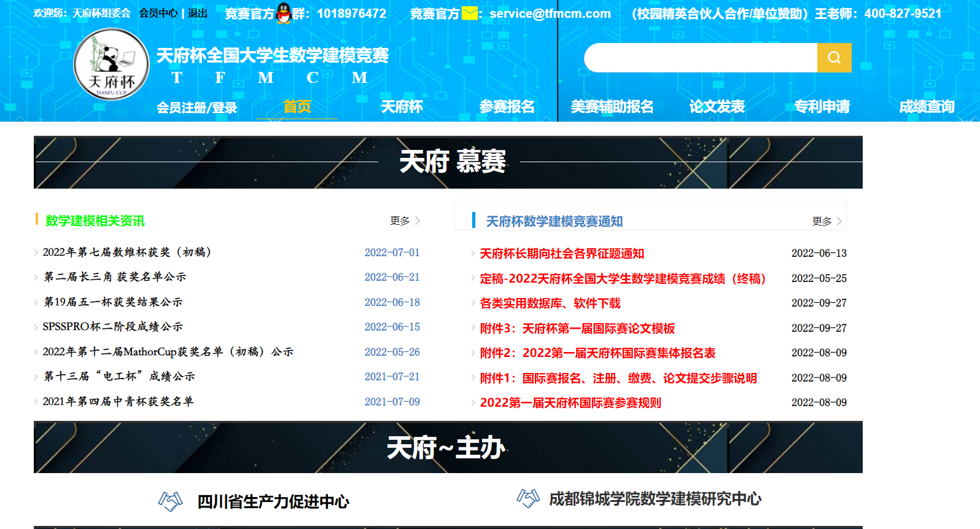Open 2022第一届天府杯国际赛参赛规则
The height and width of the screenshot is (529, 980).
click(570, 403)
